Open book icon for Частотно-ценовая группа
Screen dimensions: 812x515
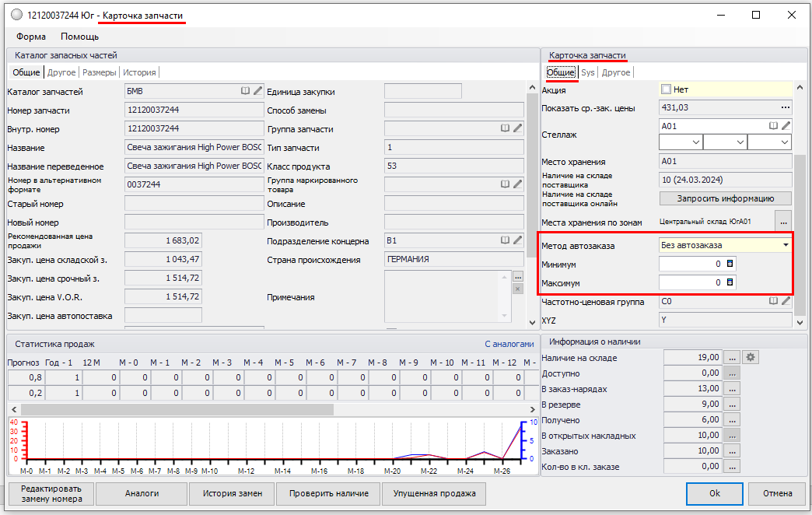click(x=774, y=301)
